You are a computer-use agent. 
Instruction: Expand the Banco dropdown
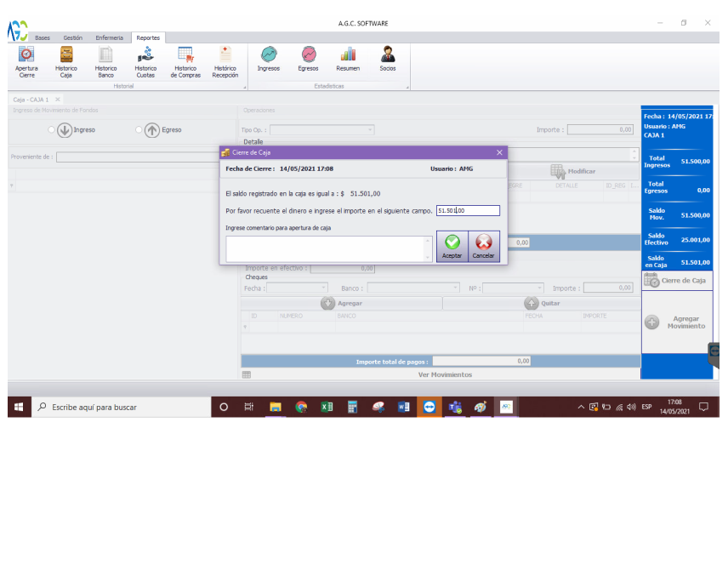click(456, 288)
